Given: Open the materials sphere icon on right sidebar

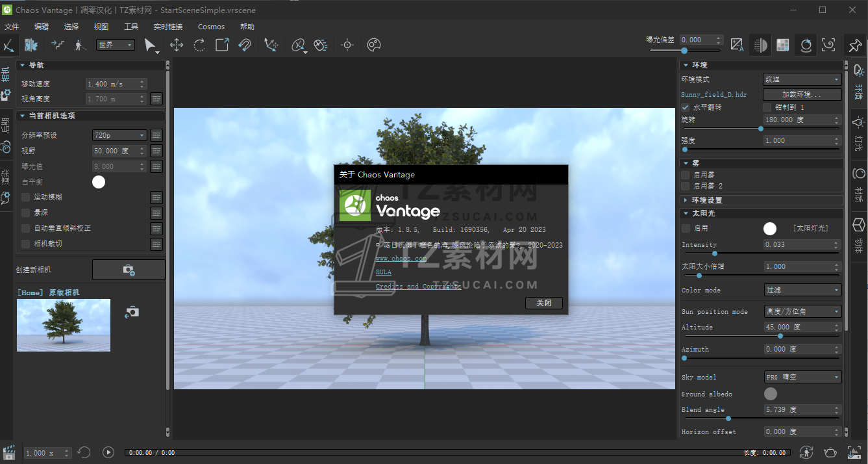Looking at the screenshot, I should [x=859, y=174].
